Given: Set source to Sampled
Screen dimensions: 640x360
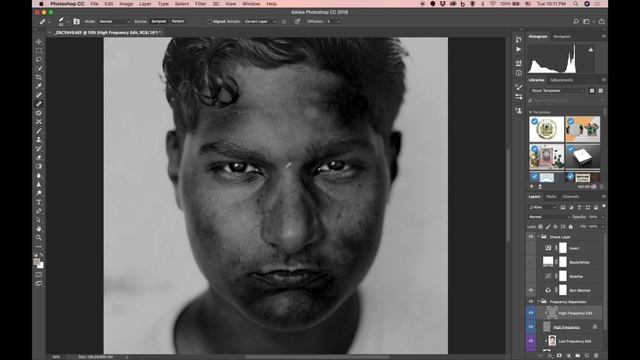Looking at the screenshot, I should point(158,21).
